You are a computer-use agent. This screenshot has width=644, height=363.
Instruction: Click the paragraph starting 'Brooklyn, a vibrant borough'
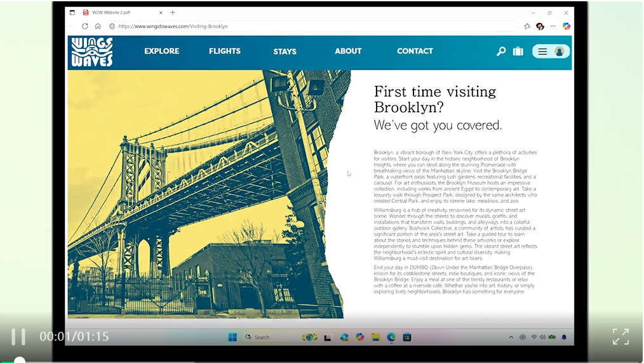point(455,176)
